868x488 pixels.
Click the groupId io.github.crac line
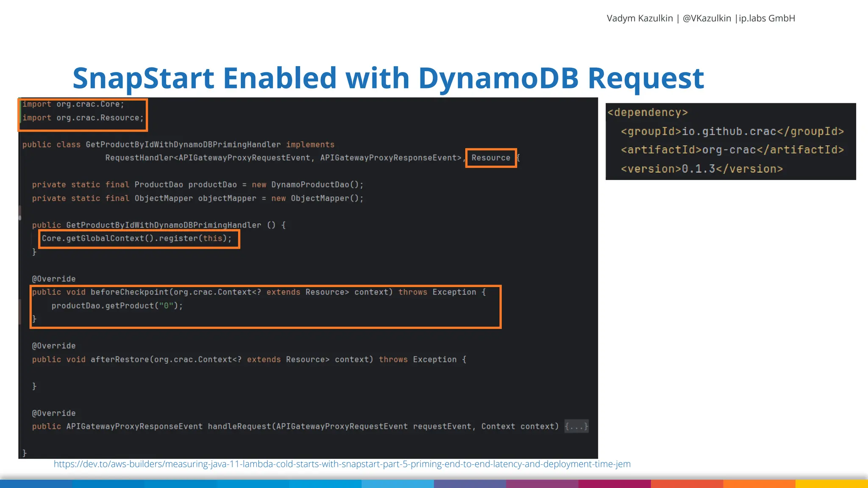[732, 131]
